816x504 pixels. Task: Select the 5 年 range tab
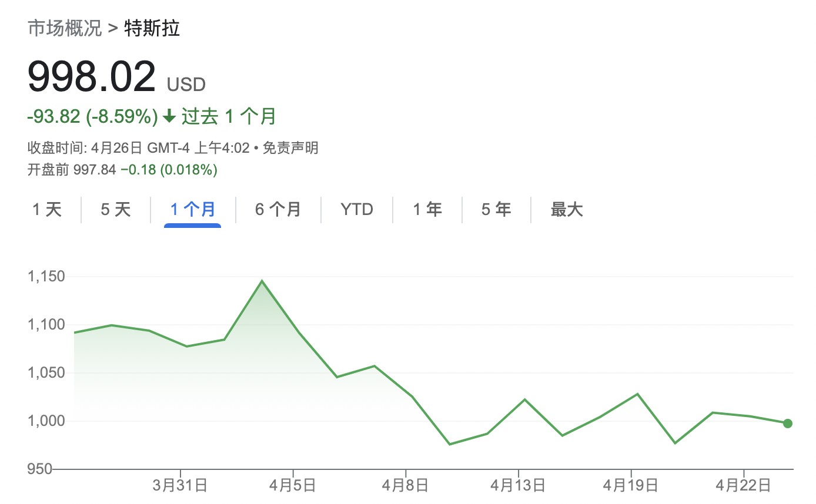(x=496, y=209)
